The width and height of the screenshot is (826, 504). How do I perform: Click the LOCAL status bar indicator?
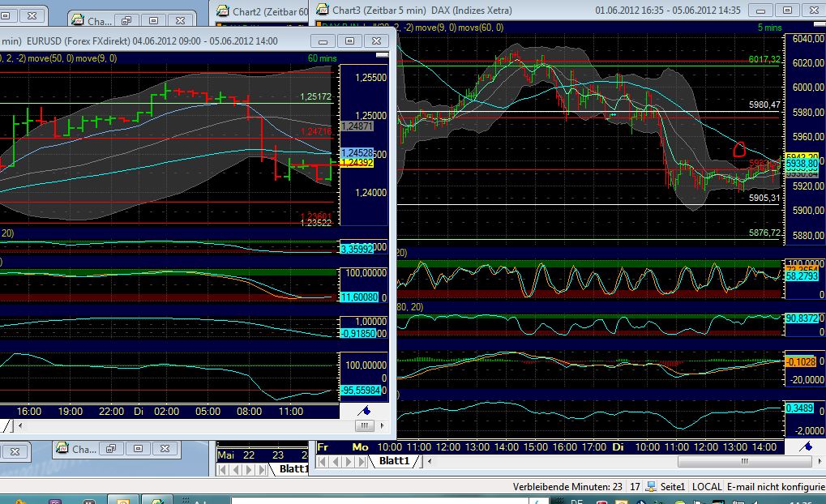[x=707, y=487]
